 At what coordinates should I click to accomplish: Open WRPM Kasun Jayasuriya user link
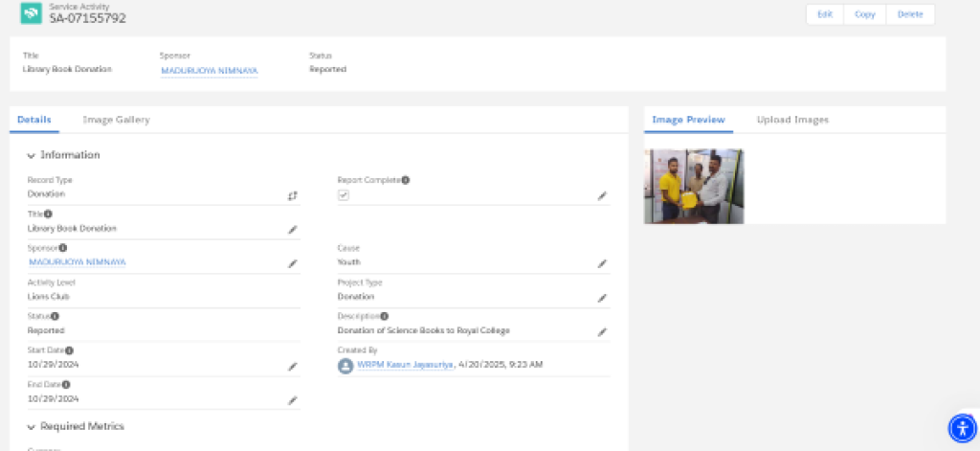click(406, 365)
